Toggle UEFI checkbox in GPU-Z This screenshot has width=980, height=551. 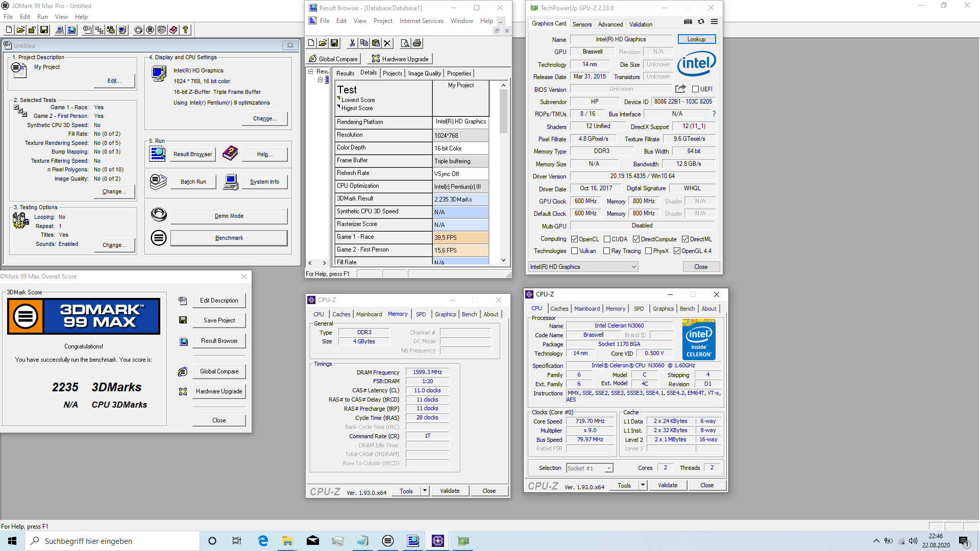coord(695,89)
